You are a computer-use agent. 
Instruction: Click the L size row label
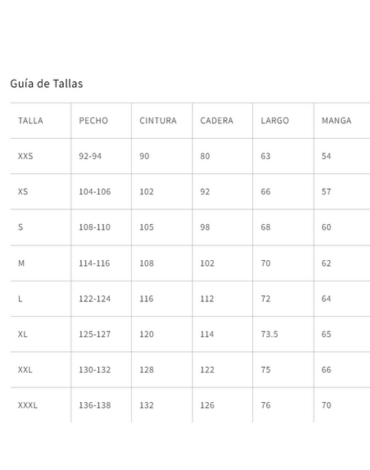(20, 299)
